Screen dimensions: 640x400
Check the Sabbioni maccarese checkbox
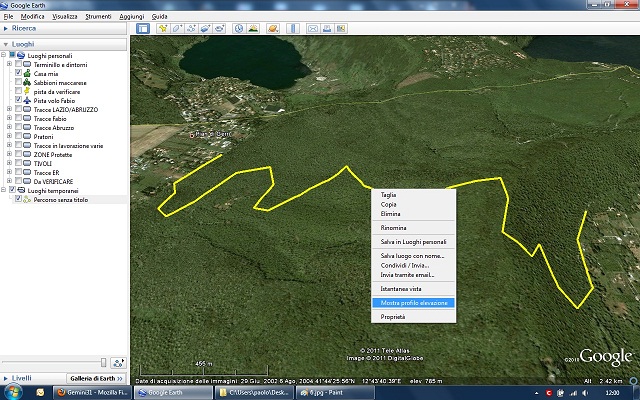(x=18, y=82)
